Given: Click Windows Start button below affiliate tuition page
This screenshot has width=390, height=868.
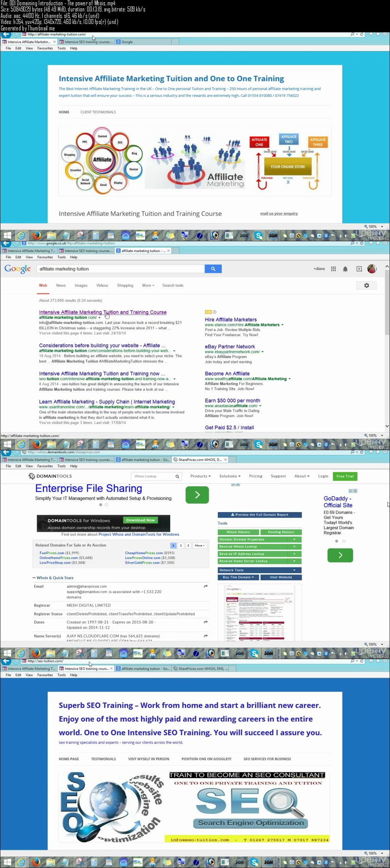Looking at the screenshot, I should click(x=7, y=235).
